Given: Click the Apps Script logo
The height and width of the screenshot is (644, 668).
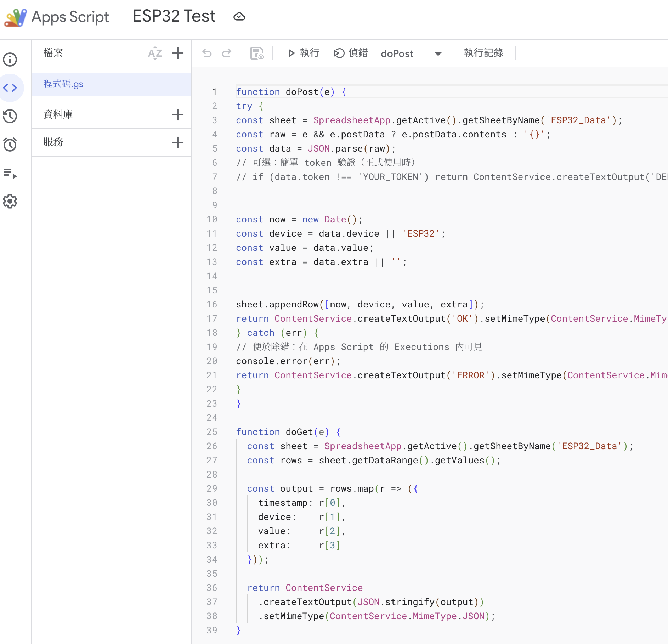Looking at the screenshot, I should click(15, 17).
